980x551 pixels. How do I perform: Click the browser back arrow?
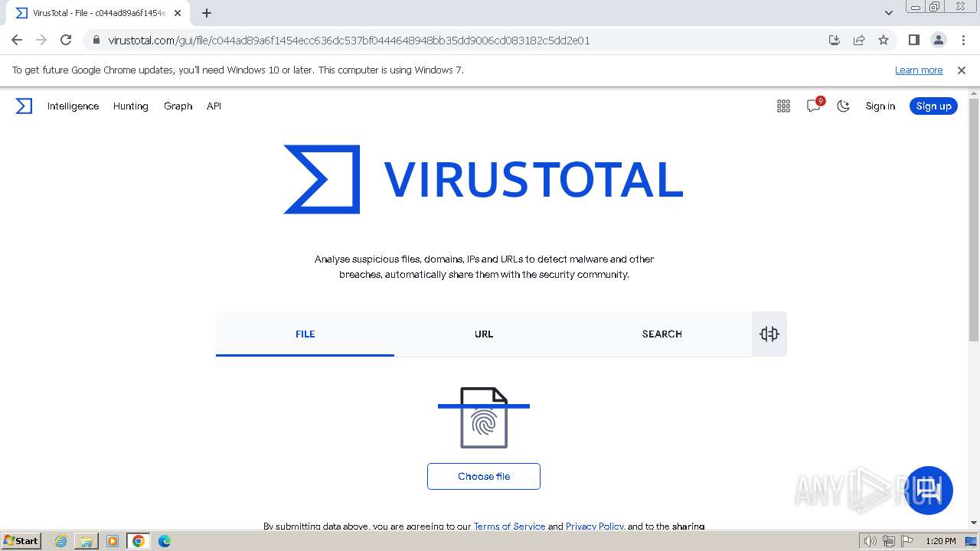pos(17,41)
